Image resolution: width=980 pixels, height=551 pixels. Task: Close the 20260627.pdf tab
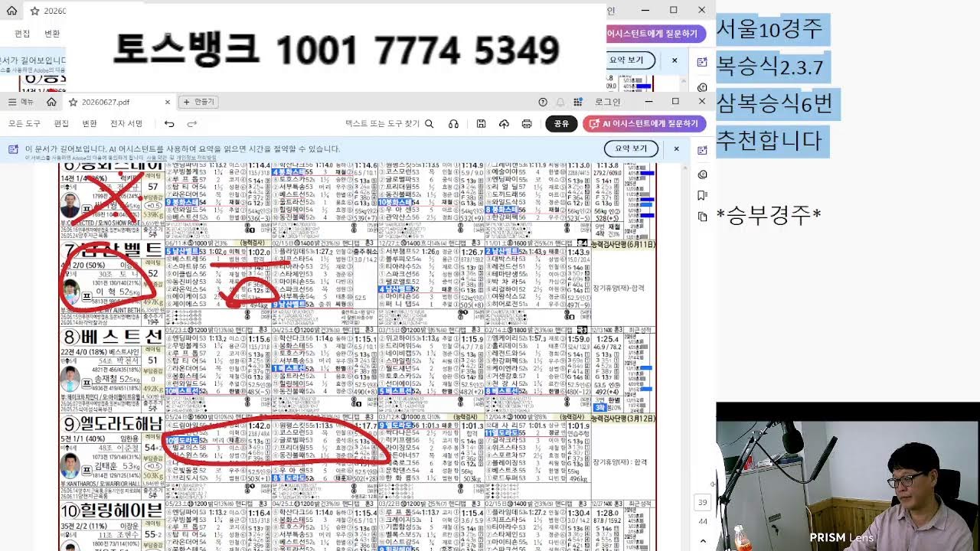click(168, 102)
